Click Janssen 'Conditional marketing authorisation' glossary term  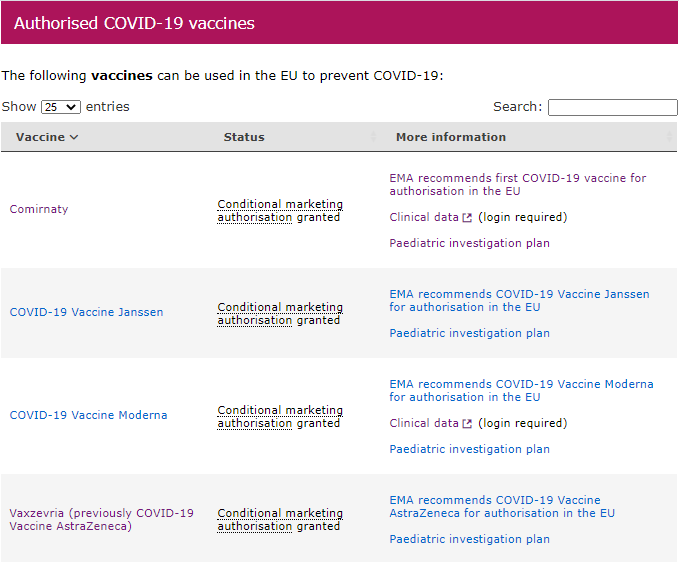[x=280, y=314]
